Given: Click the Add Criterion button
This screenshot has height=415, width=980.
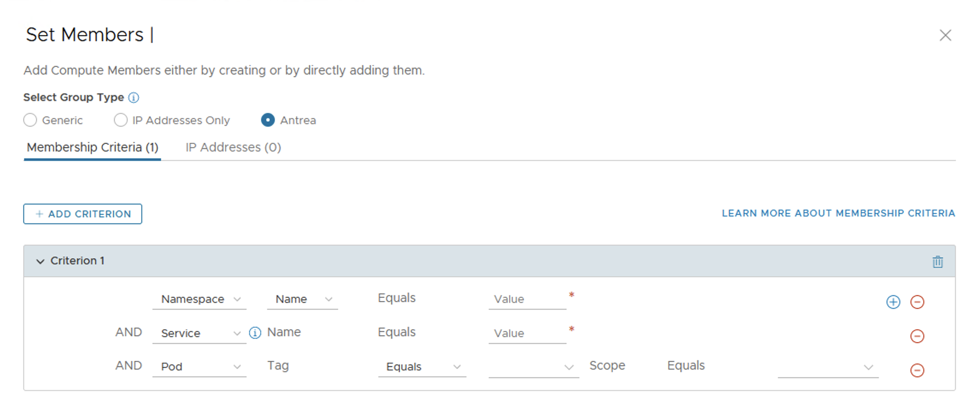Looking at the screenshot, I should (83, 214).
